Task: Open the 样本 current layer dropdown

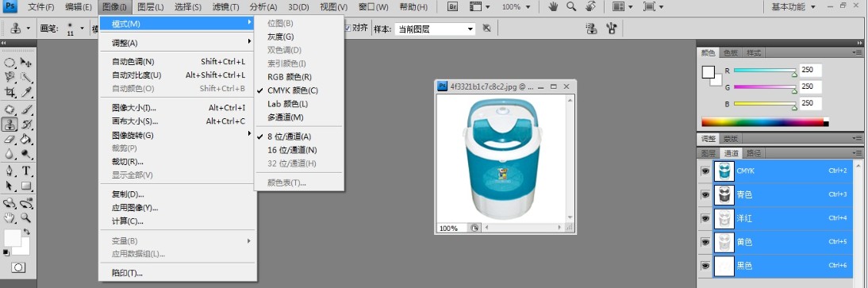Action: click(435, 29)
